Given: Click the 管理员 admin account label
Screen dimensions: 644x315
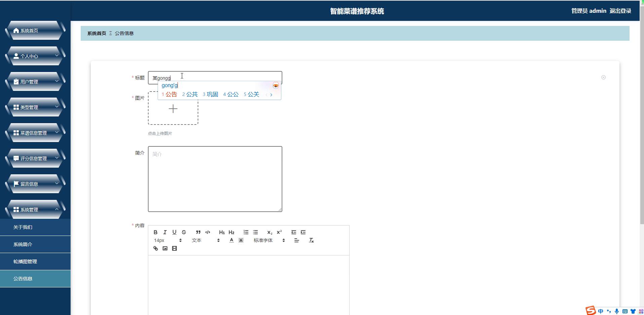Looking at the screenshot, I should click(589, 11).
